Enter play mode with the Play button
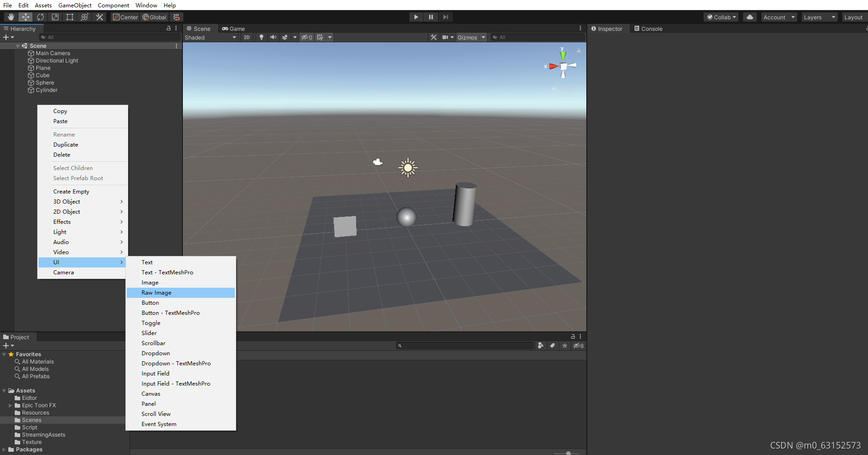The image size is (868, 455). pos(415,17)
